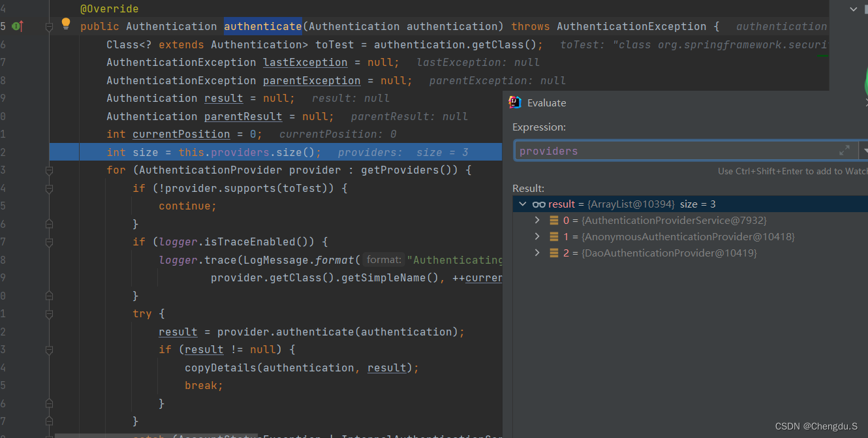The image size is (868, 438).
Task: Click the IntelliJ logo in Evaluate dialog title
Action: (515, 102)
